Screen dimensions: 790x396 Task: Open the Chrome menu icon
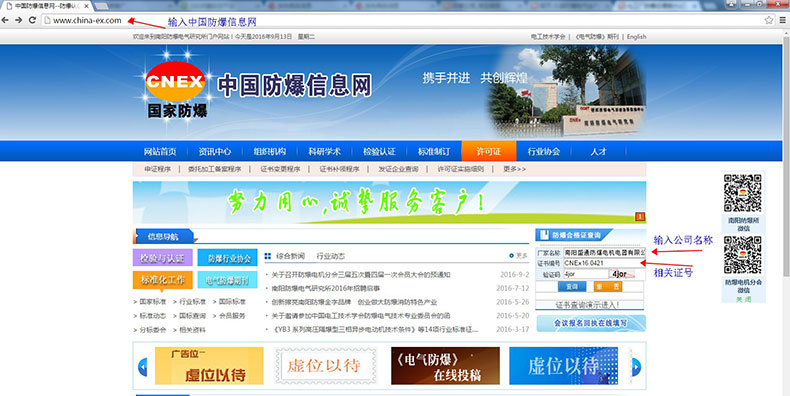(x=783, y=20)
